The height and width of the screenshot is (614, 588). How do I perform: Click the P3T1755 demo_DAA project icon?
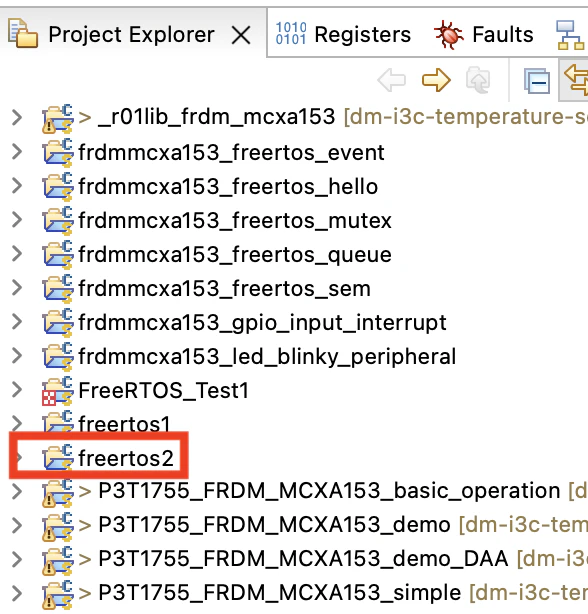(x=58, y=560)
